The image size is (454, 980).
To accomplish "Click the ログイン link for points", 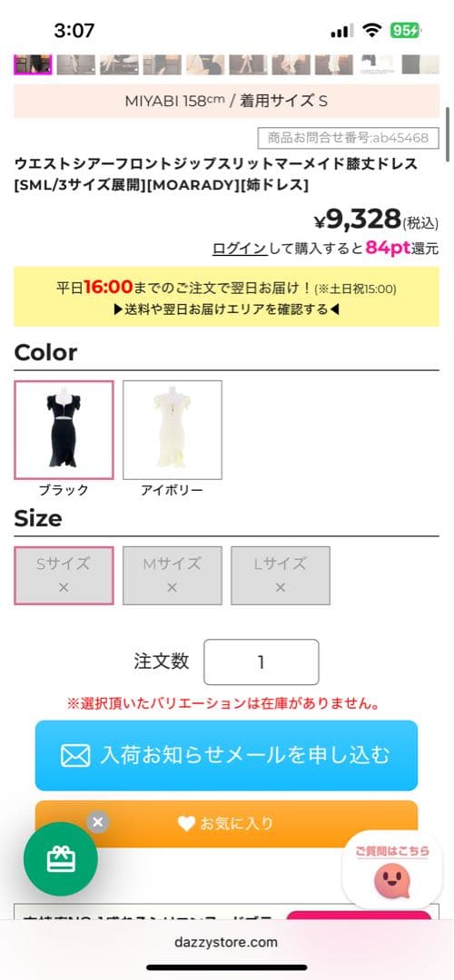I will (x=240, y=248).
